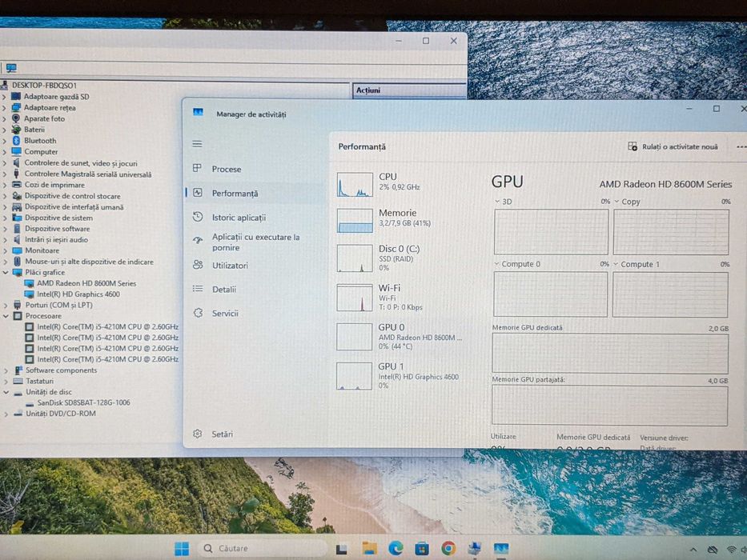This screenshot has width=747, height=560.
Task: Open the Copy engine graph dropdown
Action: point(617,202)
